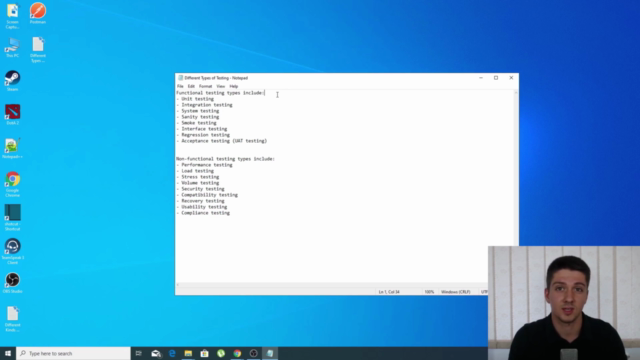The width and height of the screenshot is (640, 360).
Task: Click the 'Recovery testing' line
Action: coord(200,201)
